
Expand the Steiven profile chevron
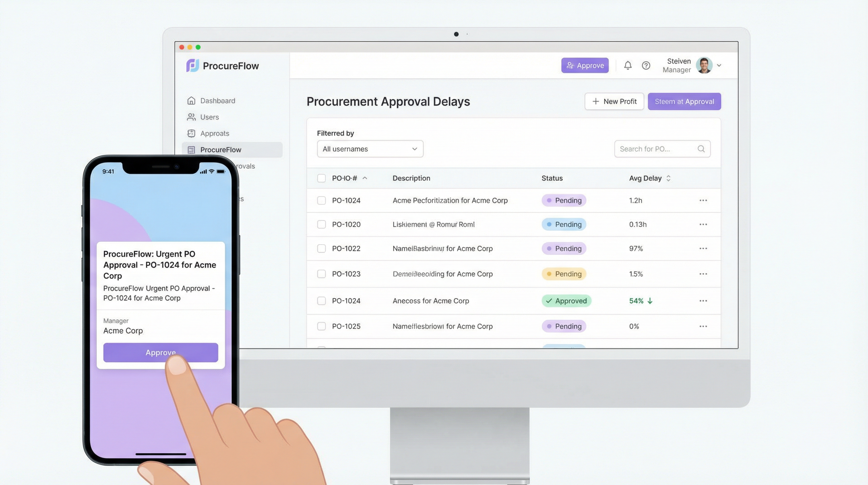[x=720, y=65]
